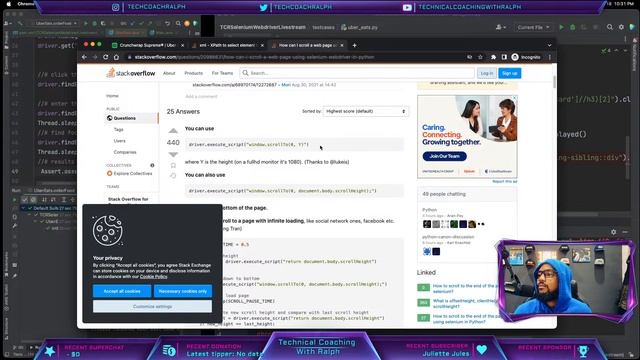
Task: Go to Home in the left sidebar
Action: (112, 96)
